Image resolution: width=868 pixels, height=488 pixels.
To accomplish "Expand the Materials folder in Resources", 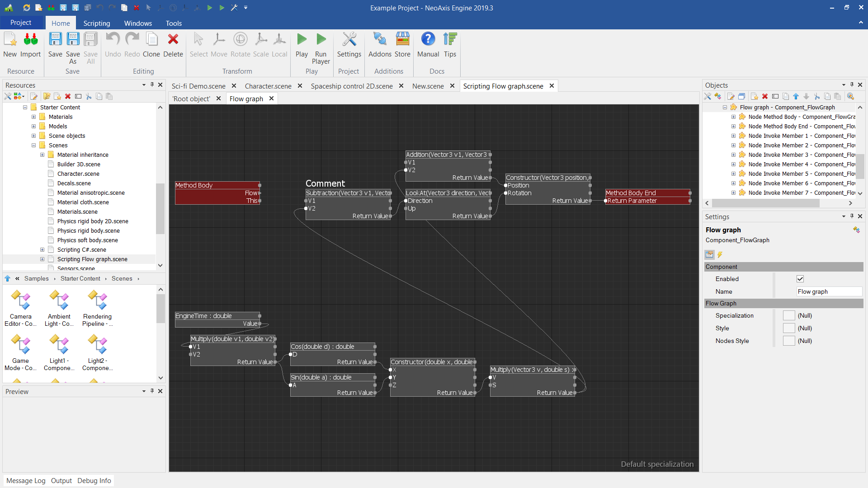I will [x=33, y=117].
